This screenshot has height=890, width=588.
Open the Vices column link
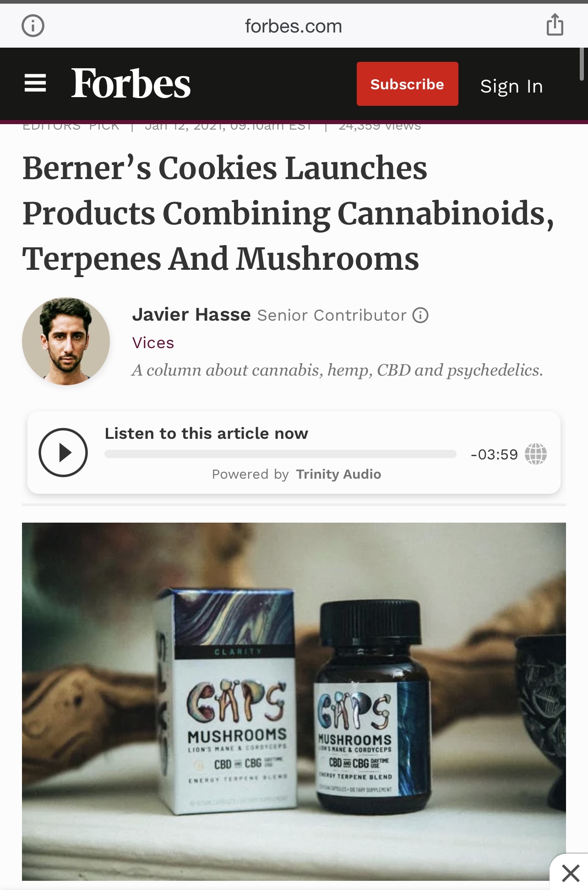point(153,343)
